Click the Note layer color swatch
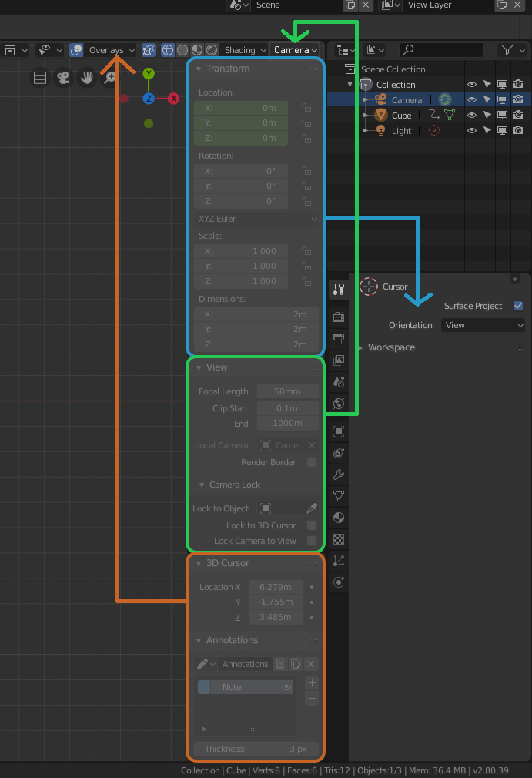Viewport: 532px width, 778px height. point(204,686)
